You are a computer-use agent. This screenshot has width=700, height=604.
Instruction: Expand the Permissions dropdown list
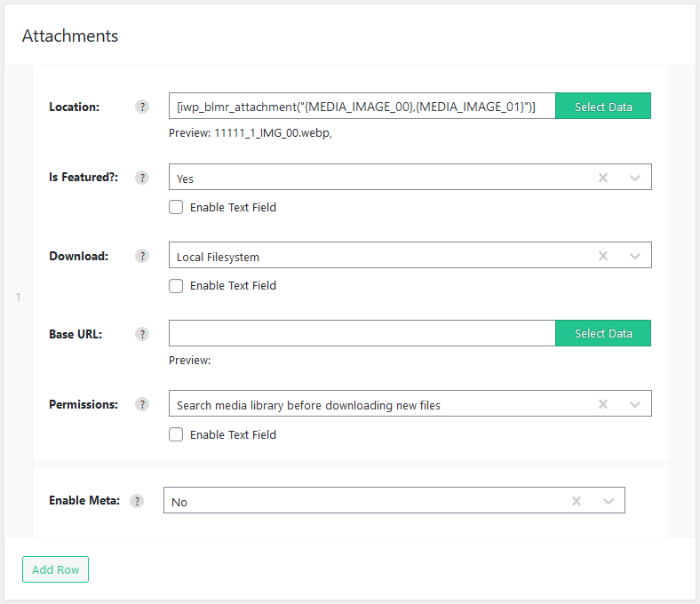(635, 404)
